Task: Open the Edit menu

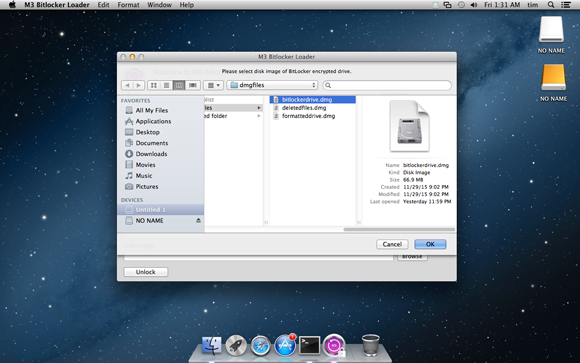Action: [x=103, y=5]
